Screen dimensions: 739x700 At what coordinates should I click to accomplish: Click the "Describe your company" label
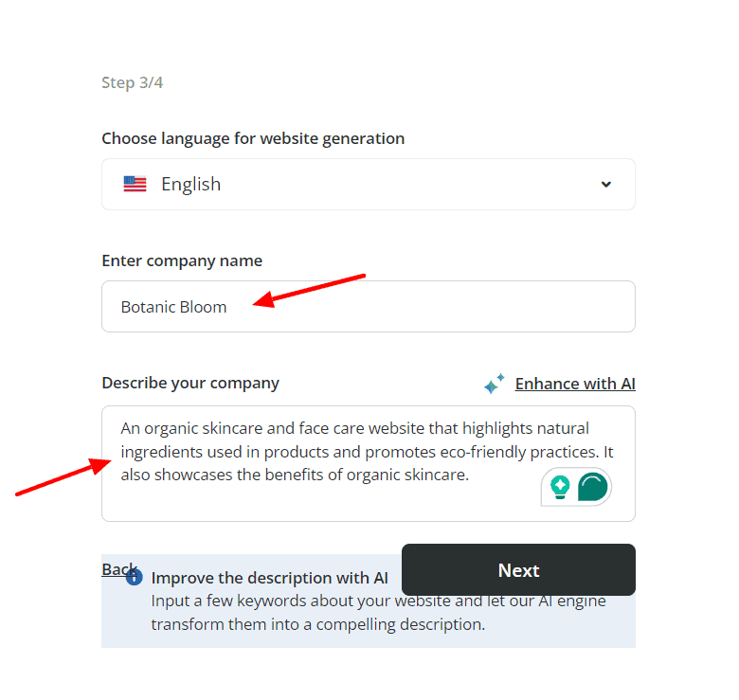(190, 383)
